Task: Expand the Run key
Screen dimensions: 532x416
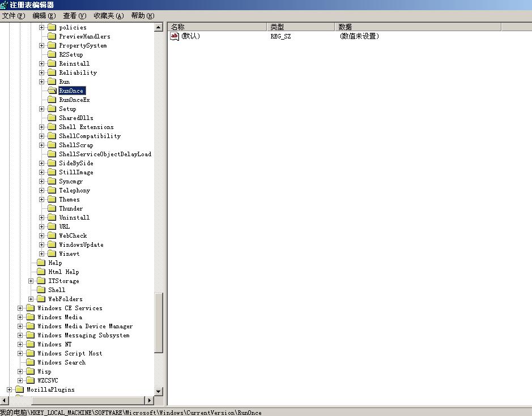Action: point(41,82)
